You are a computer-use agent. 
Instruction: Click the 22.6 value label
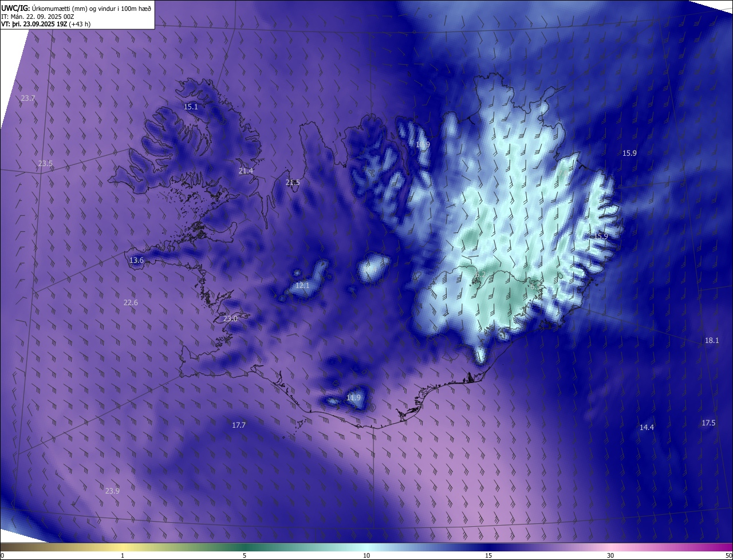tap(131, 303)
